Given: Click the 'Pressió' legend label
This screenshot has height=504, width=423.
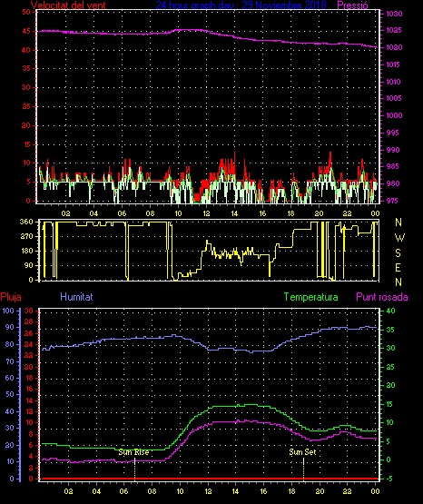Looking at the screenshot, I should pos(353,5).
